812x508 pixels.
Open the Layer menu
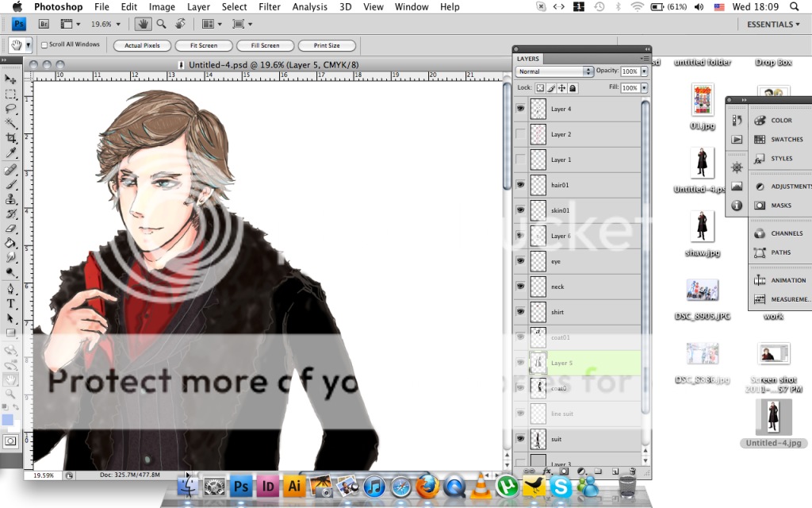click(198, 6)
